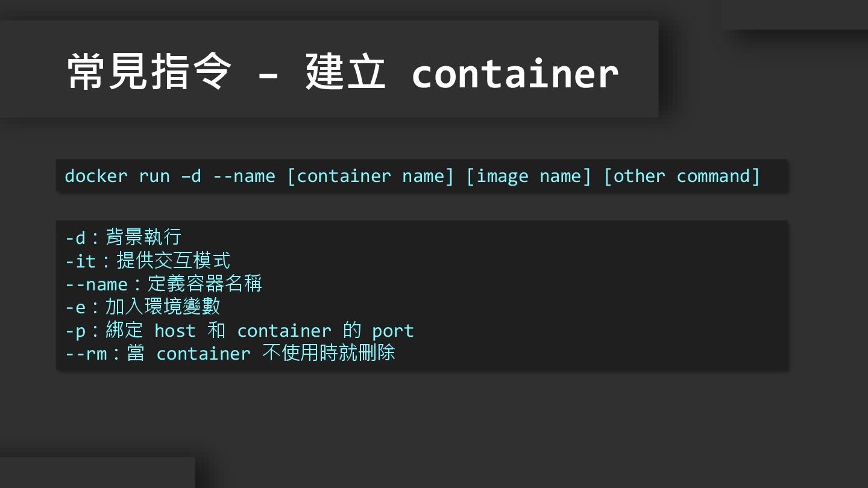Click "建立" in the slide heading
Screen dimensions: 868x488
click(x=345, y=72)
